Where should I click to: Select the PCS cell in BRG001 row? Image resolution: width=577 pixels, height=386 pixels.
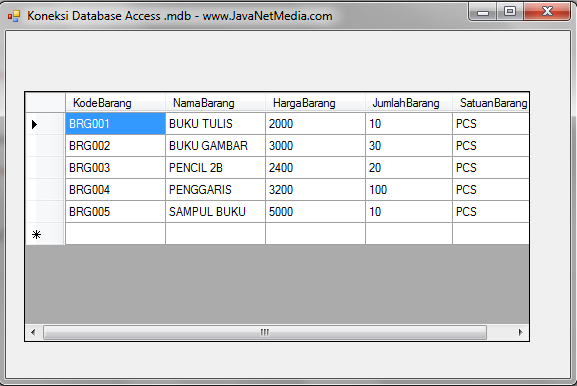[x=491, y=124]
